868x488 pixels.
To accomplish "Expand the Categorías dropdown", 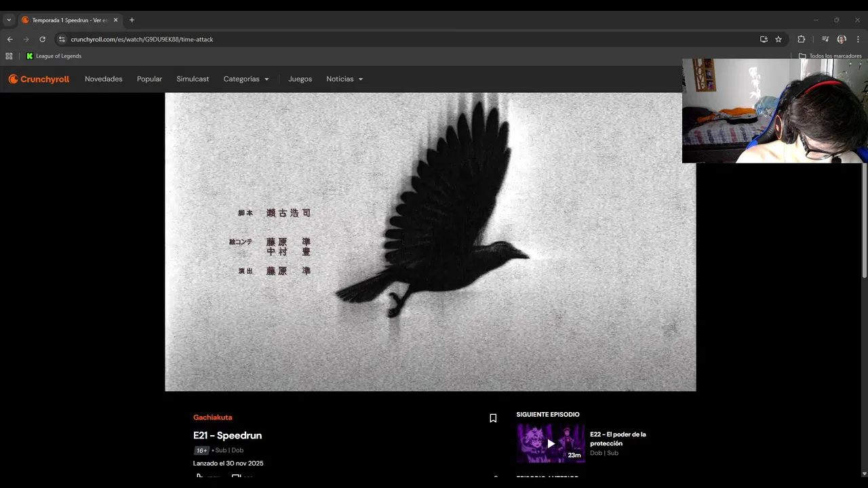I will click(246, 79).
